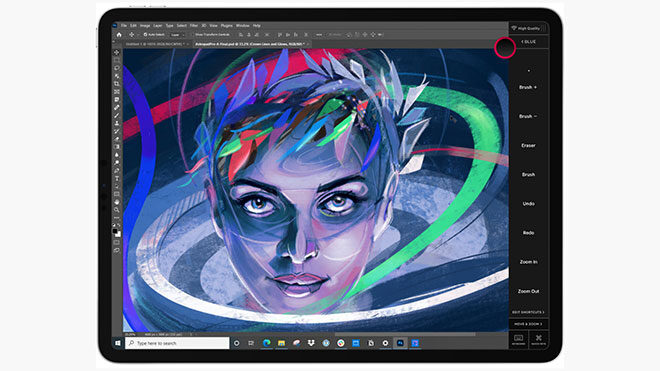This screenshot has height=371, width=660.
Task: Open the Help menu
Action: [256, 26]
